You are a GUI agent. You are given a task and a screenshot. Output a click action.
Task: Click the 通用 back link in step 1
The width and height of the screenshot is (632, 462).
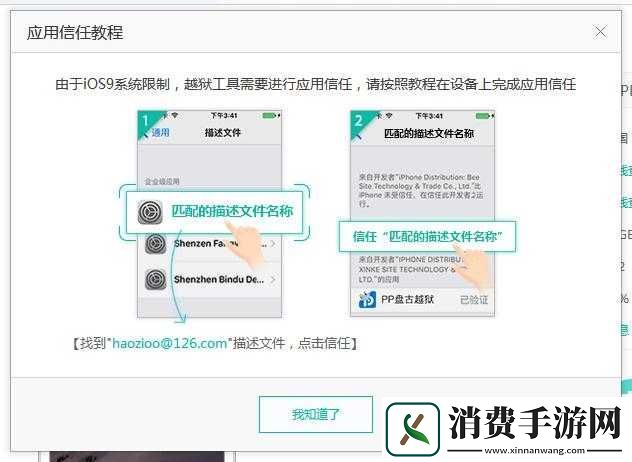click(160, 133)
